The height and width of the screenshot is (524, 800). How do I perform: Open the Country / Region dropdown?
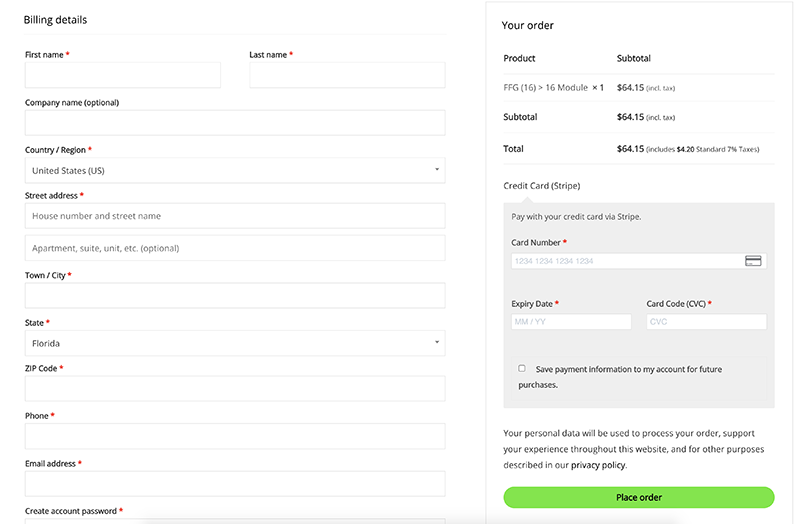click(235, 170)
